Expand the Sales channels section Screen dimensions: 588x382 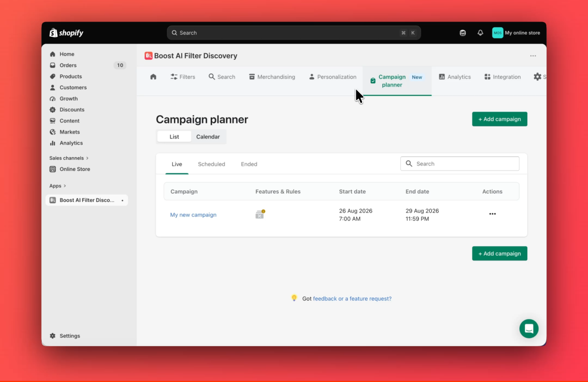[69, 158]
